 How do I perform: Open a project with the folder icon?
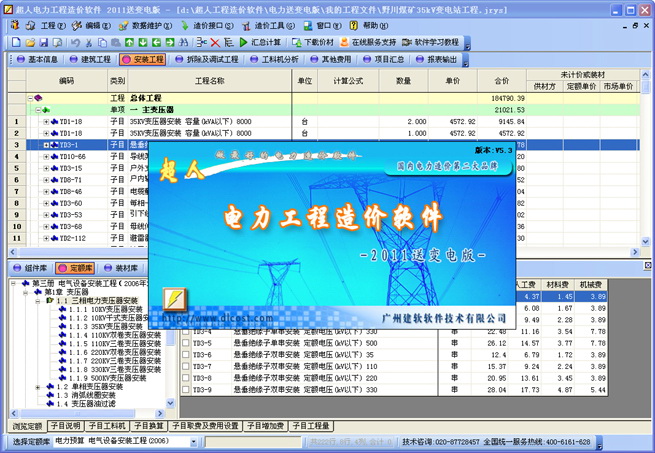pos(30,42)
